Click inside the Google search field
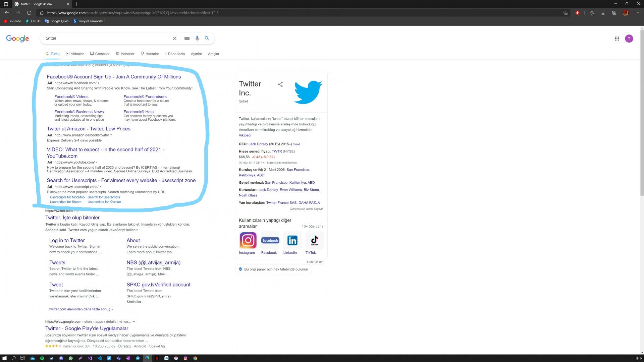 click(x=107, y=38)
